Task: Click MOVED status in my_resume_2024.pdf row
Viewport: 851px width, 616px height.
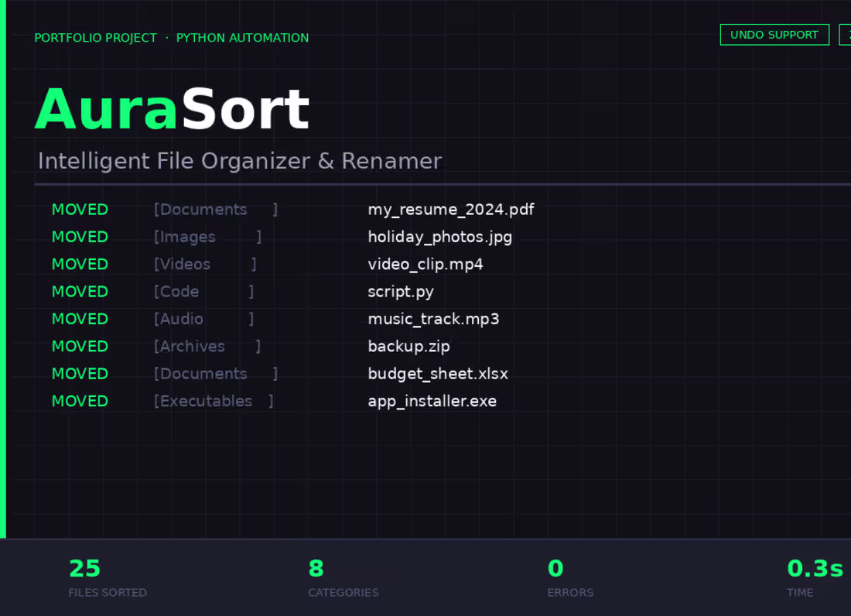Action: (80, 210)
